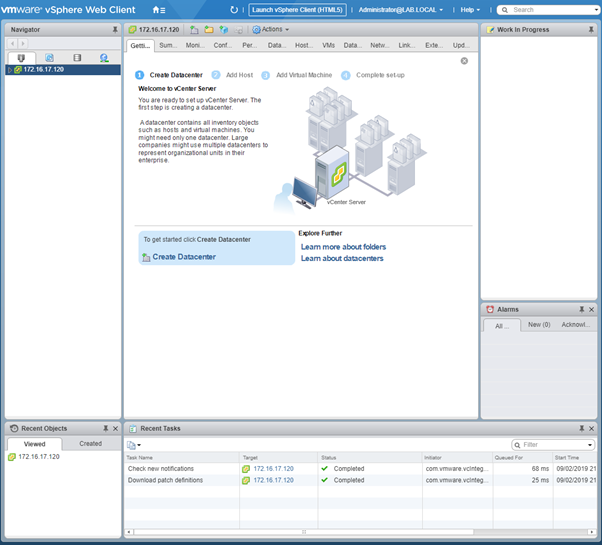Go forward using the Navigator forward arrow
Image resolution: width=602 pixels, height=545 pixels.
click(x=23, y=43)
